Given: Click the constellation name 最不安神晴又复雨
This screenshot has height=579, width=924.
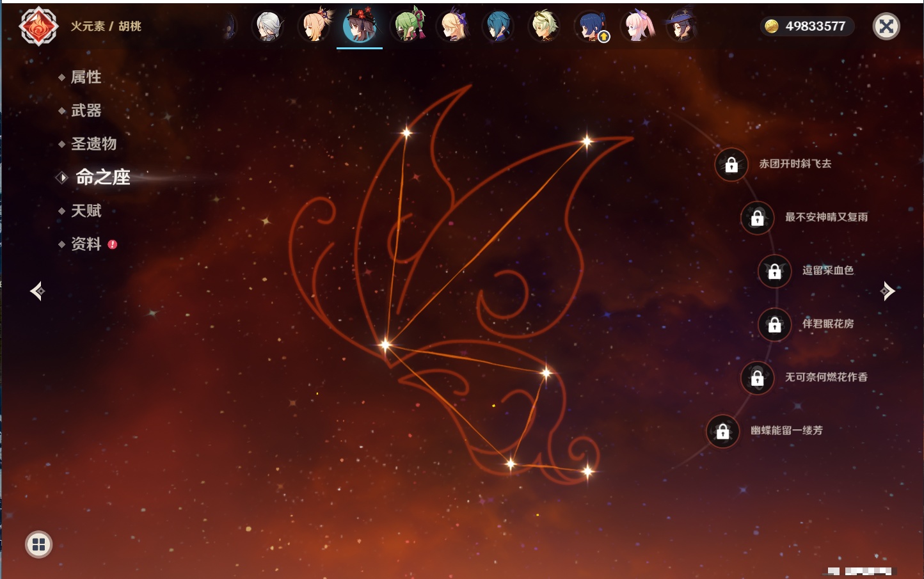Looking at the screenshot, I should pyautogui.click(x=826, y=217).
